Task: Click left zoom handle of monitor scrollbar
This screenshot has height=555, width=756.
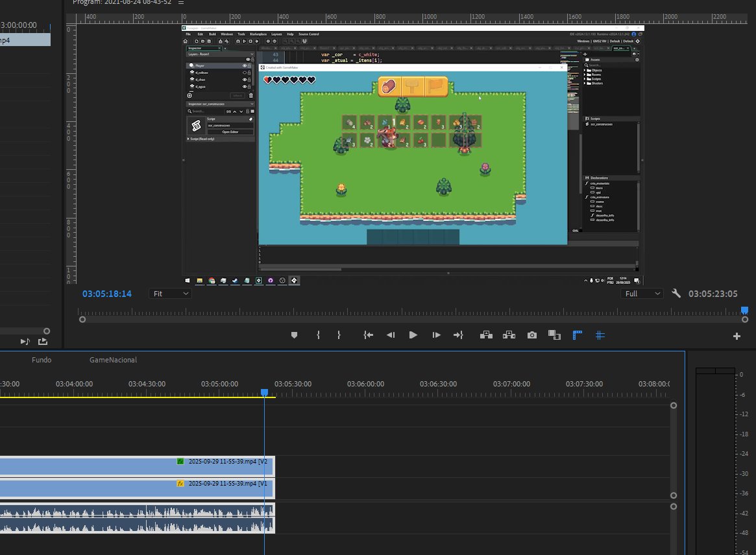Action: coord(82,320)
